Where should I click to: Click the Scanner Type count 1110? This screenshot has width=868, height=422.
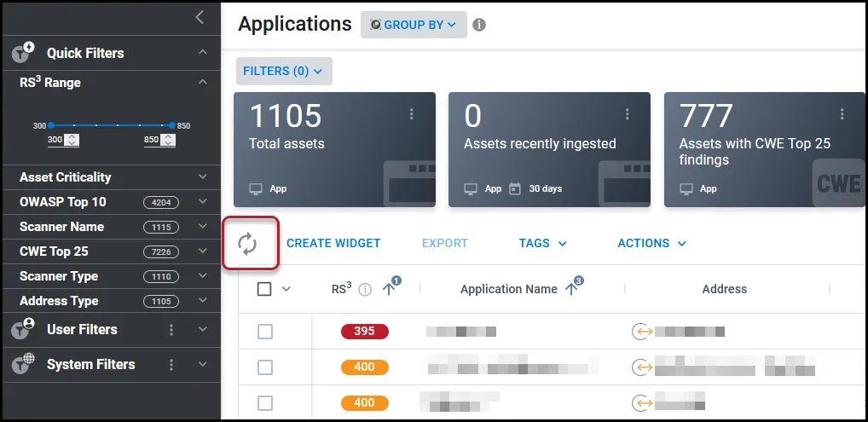click(x=161, y=276)
